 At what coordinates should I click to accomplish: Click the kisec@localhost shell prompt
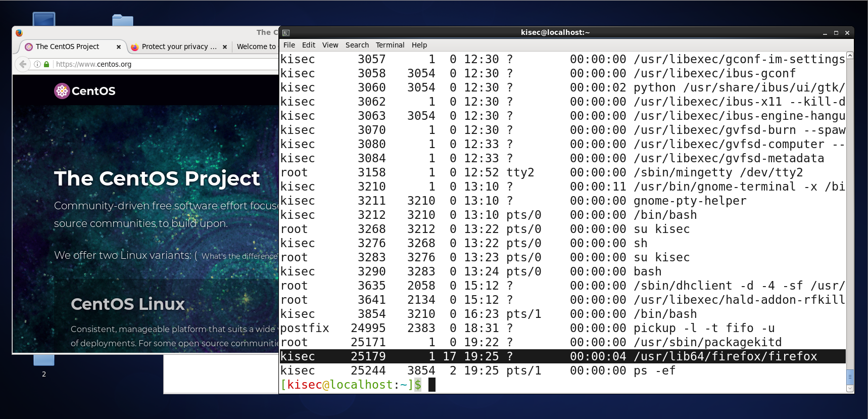pyautogui.click(x=351, y=385)
